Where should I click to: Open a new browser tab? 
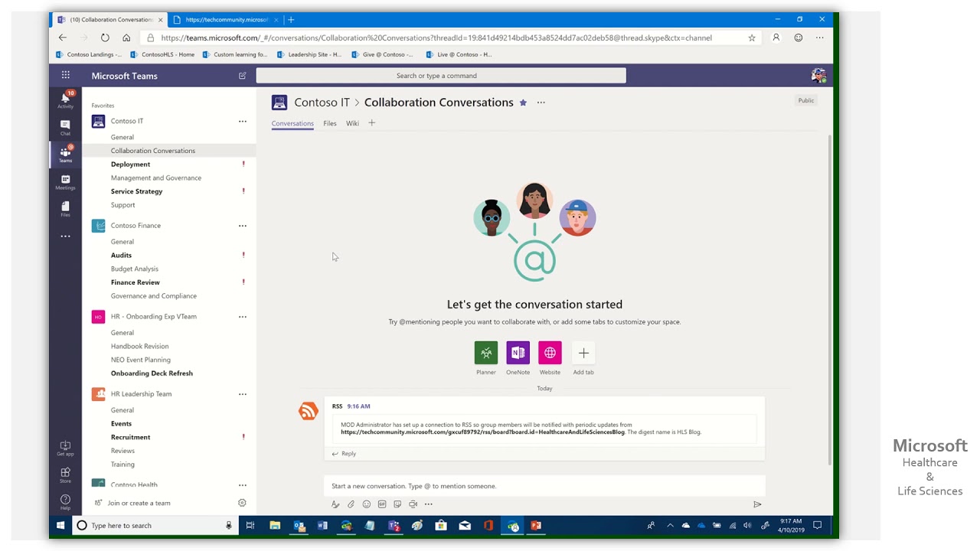(x=291, y=19)
